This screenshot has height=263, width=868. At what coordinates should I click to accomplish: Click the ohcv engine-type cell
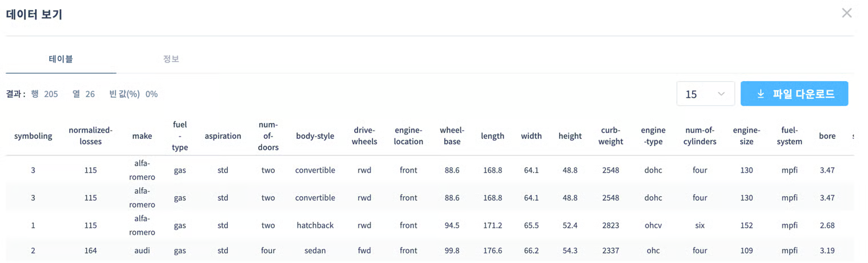652,225
